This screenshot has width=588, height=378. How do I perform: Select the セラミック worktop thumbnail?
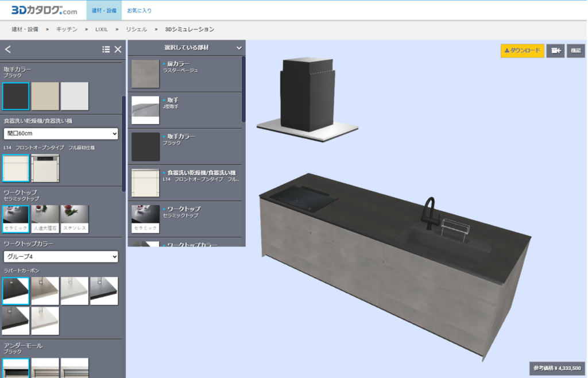(x=16, y=219)
